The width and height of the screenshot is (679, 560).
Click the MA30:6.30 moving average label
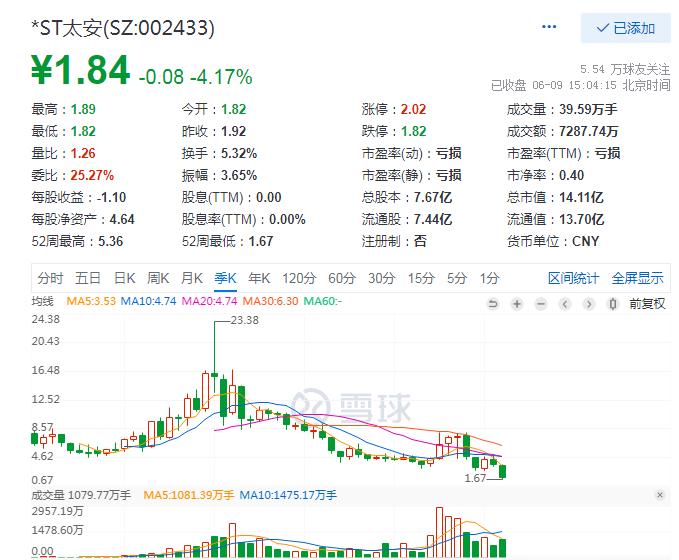[x=271, y=301]
